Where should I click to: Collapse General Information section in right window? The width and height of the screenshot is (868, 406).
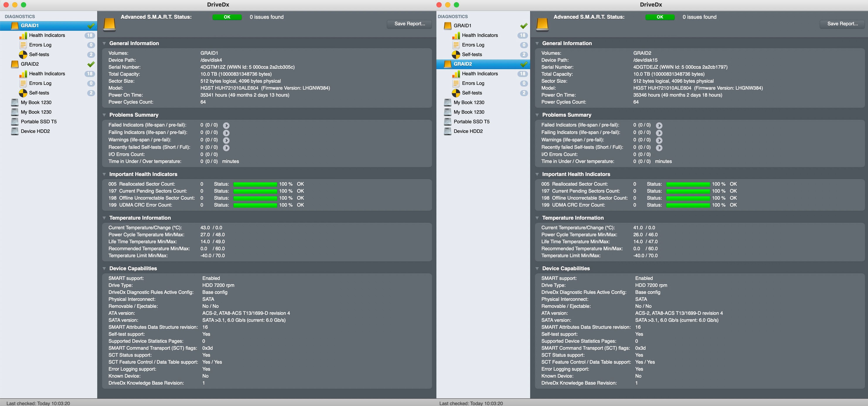coord(537,43)
